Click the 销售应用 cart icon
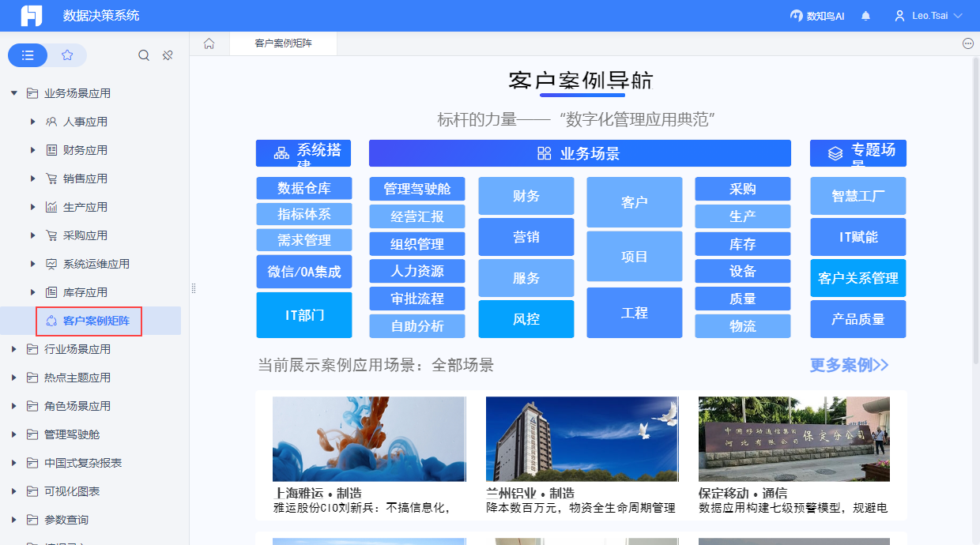Image resolution: width=980 pixels, height=545 pixels. click(51, 179)
